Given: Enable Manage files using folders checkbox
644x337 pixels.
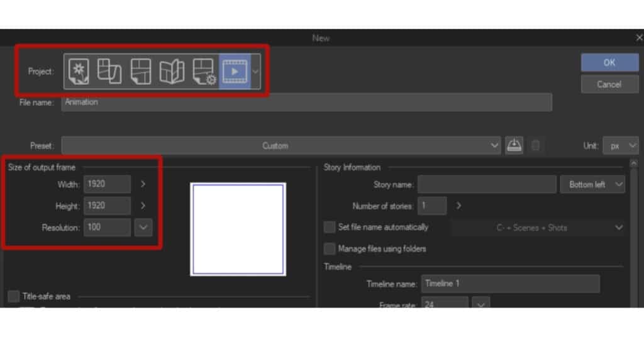Looking at the screenshot, I should [330, 249].
